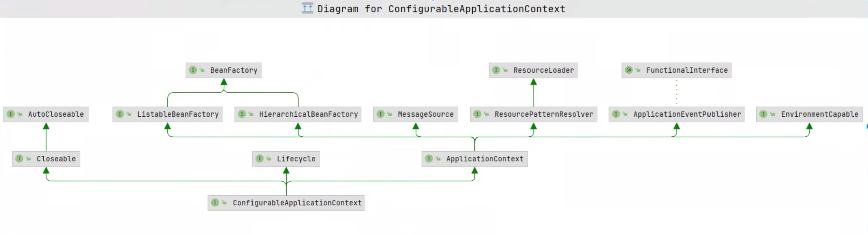The image size is (868, 234).
Task: Click the FunctionalInterface node label
Action: [687, 70]
